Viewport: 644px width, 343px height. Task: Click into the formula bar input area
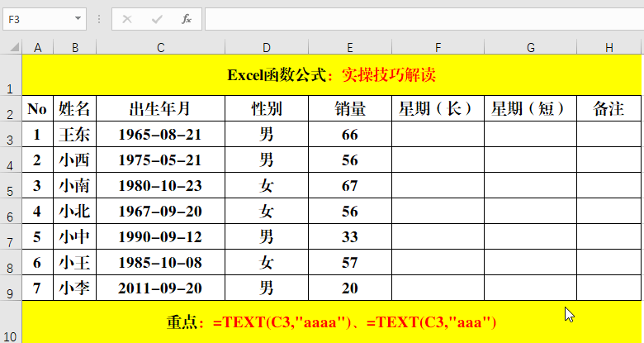click(x=424, y=19)
